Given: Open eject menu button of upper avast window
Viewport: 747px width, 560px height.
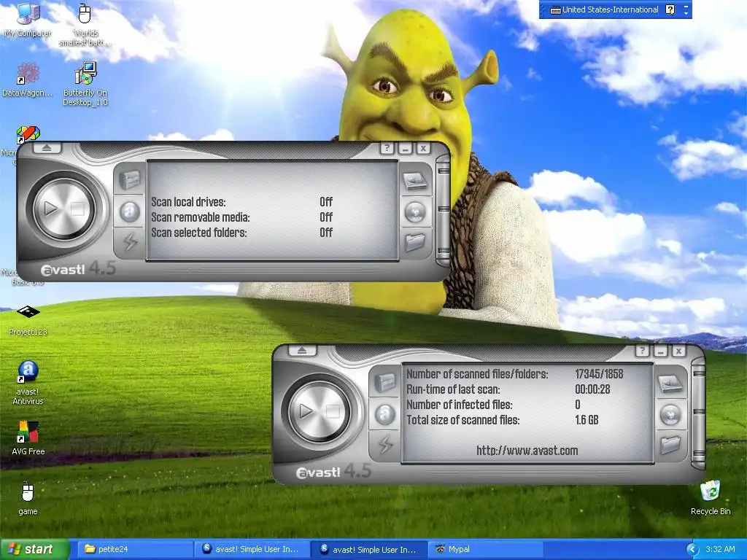Looking at the screenshot, I should [x=47, y=147].
